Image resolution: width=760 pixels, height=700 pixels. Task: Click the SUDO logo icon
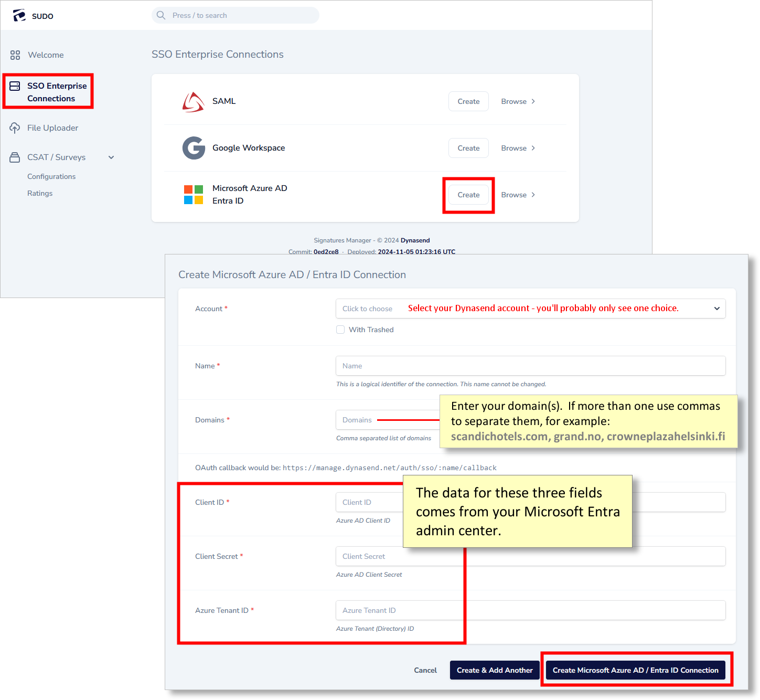[x=19, y=16]
